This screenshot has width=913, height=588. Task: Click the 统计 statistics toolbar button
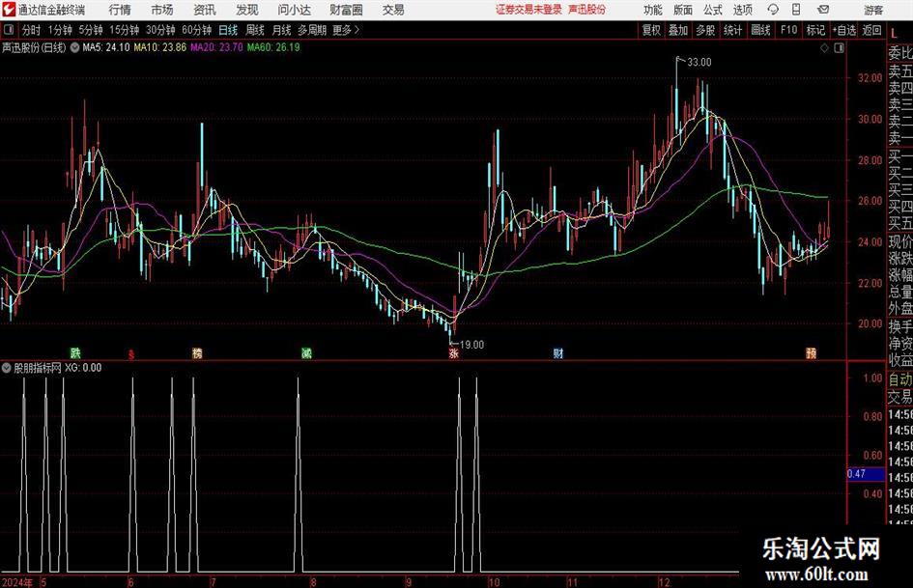pos(732,30)
